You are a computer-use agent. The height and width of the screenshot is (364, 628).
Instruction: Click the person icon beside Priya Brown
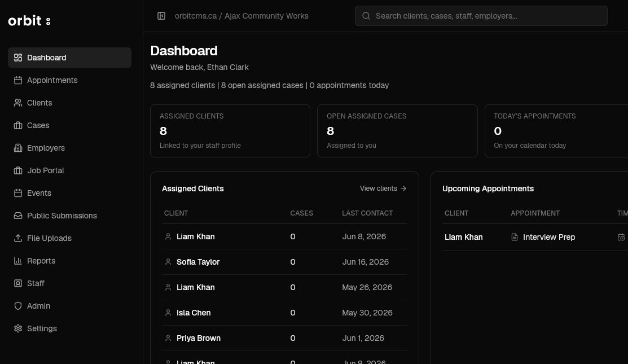click(168, 338)
